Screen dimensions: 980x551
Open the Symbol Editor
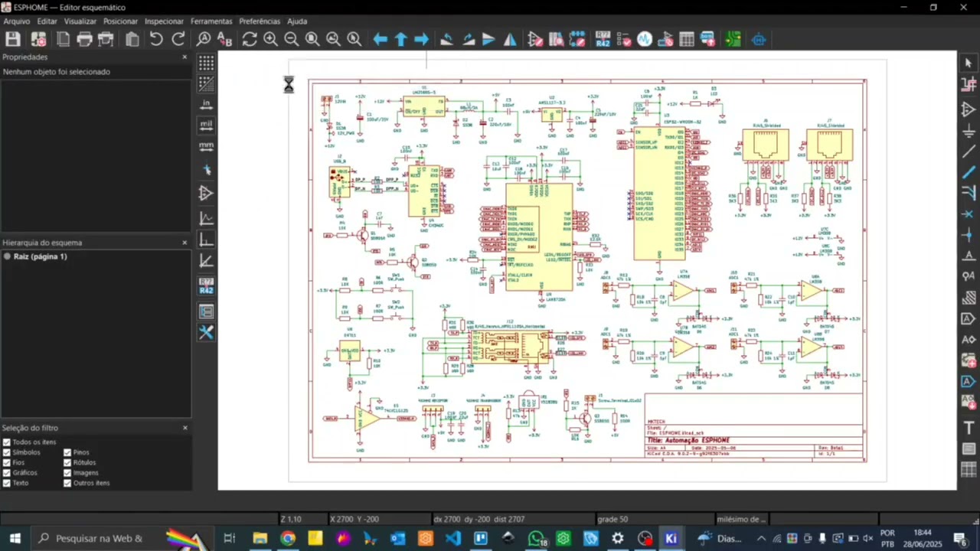click(x=535, y=39)
